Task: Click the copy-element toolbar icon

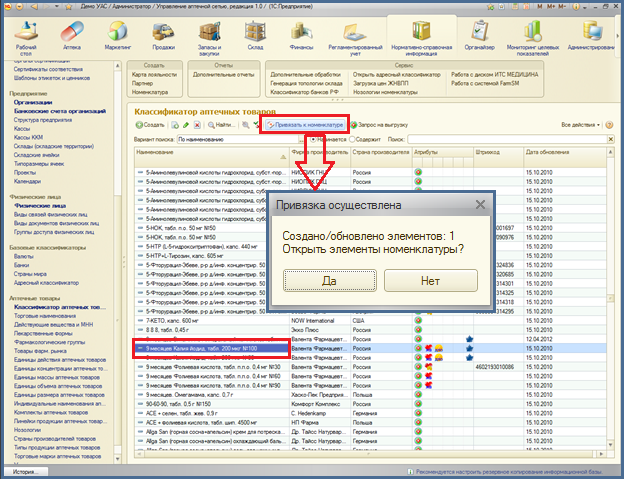Action: point(175,125)
